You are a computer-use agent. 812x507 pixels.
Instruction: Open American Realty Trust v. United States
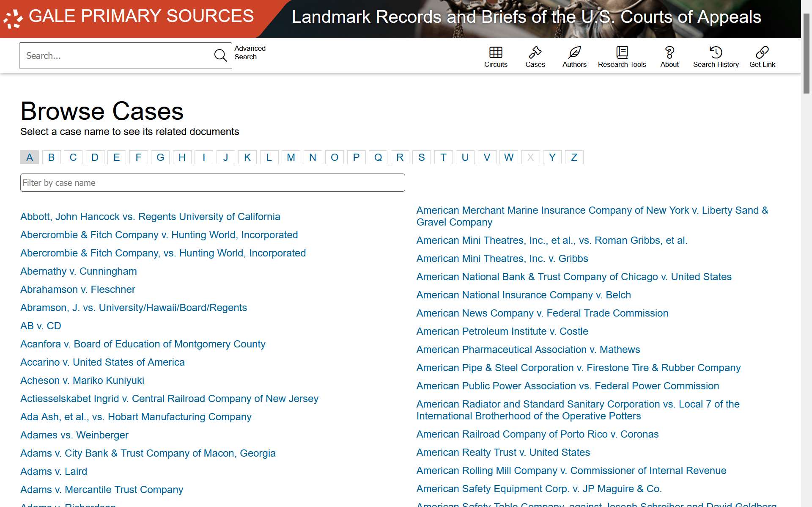pos(503,452)
